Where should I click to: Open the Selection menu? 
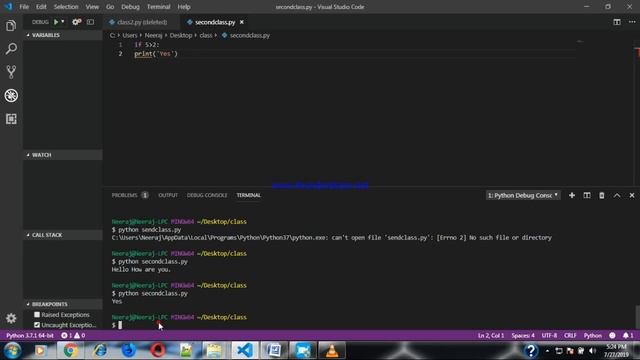click(x=66, y=7)
